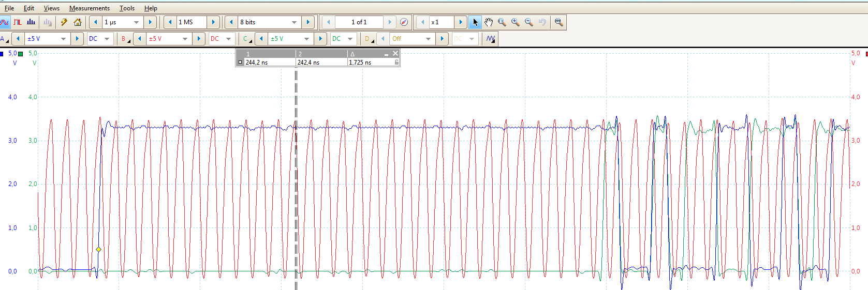Image resolution: width=868 pixels, height=290 pixels.
Task: Decrease channel A range left arrow
Action: point(18,39)
